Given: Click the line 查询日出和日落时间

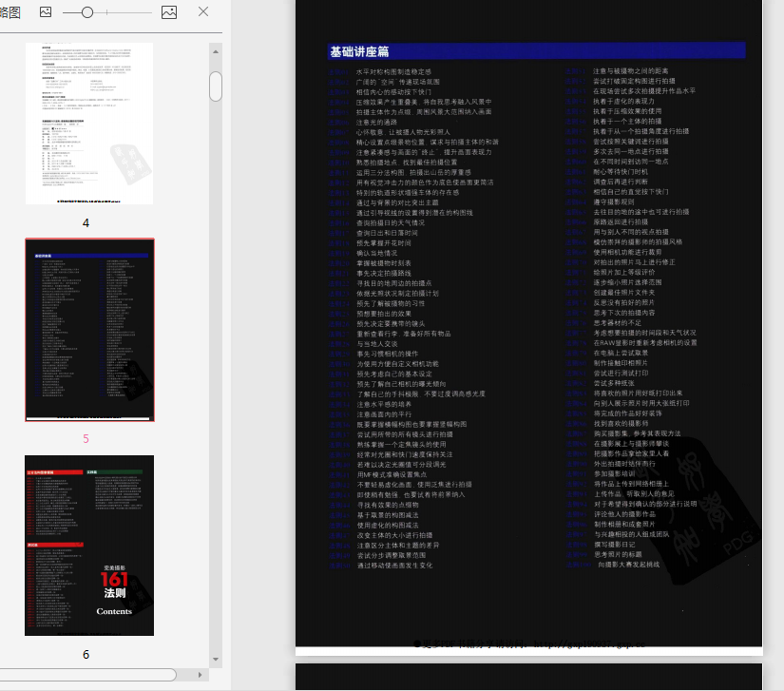Looking at the screenshot, I should tap(387, 233).
